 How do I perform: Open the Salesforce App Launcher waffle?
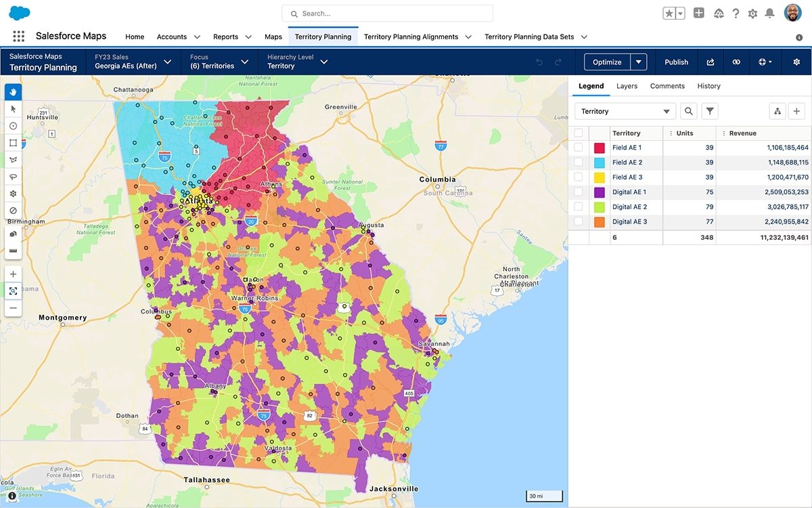point(18,36)
